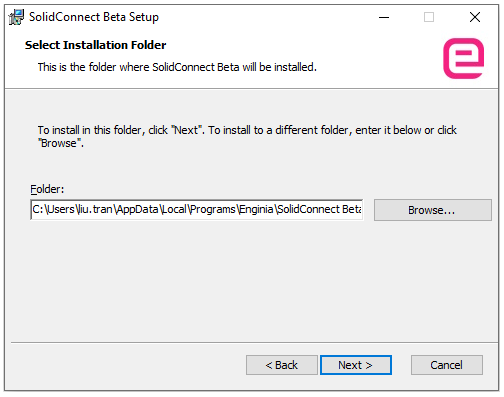Viewport: 504px width, 397px height.
Task: Click the 'Select Installation Folder' heading
Action: click(95, 45)
